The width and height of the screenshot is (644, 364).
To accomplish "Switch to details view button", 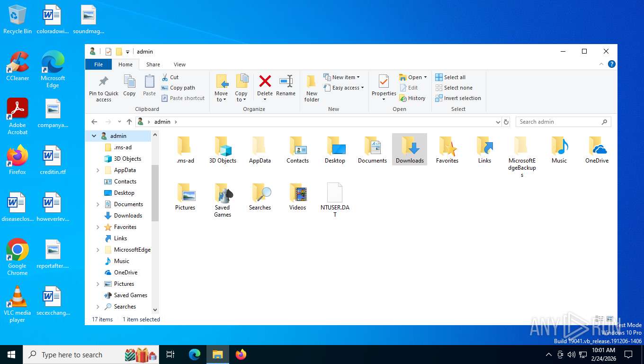I will (x=599, y=319).
